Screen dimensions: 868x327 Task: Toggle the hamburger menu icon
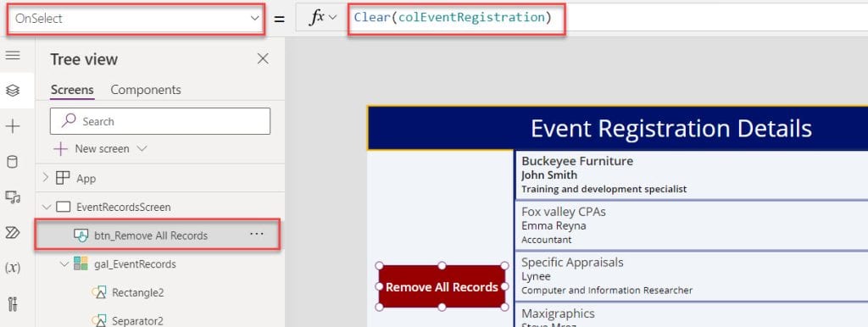tap(12, 55)
